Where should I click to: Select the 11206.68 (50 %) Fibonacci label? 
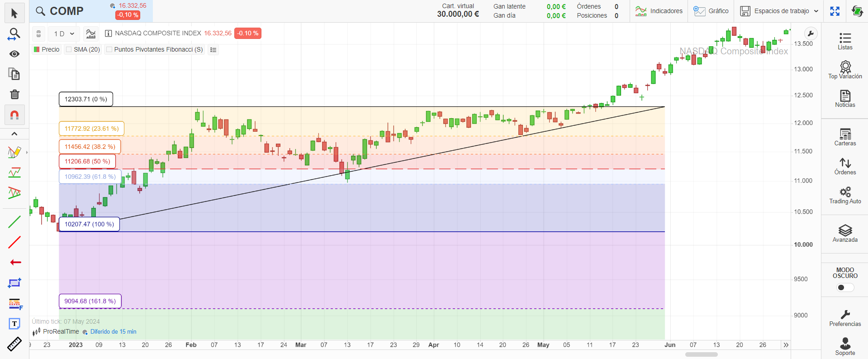pos(87,161)
